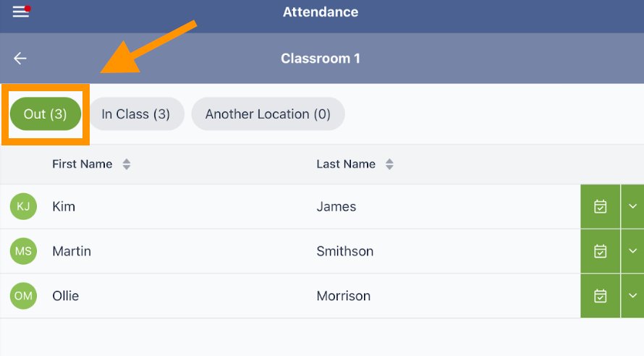Expand the dropdown chevron for Ollie Morrison
The height and width of the screenshot is (356, 644).
632,295
